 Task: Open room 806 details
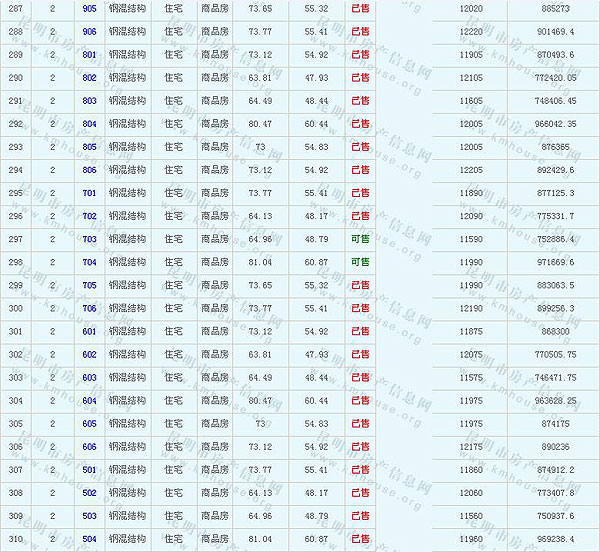(90, 170)
